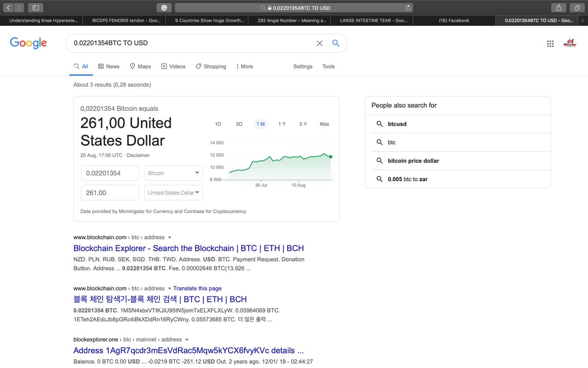Open the Disclaimer link
Viewport: 588px width, 368px height.
tap(138, 155)
